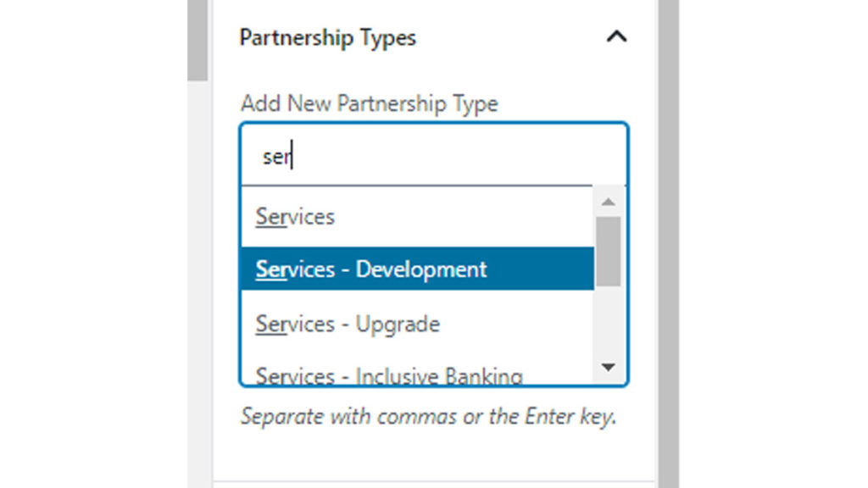Viewport: 868px width, 488px height.
Task: Click the "Add New Partnership Type" label
Action: pyautogui.click(x=369, y=103)
